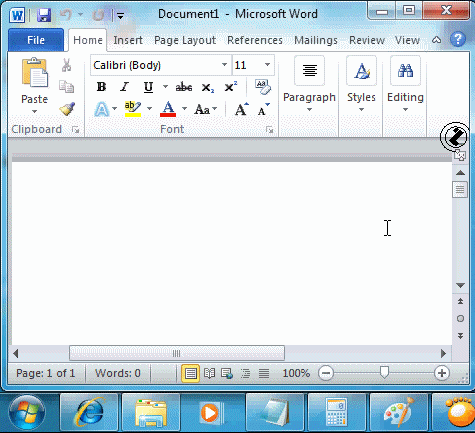Select the View tab
This screenshot has width=475, height=433.
pos(407,40)
